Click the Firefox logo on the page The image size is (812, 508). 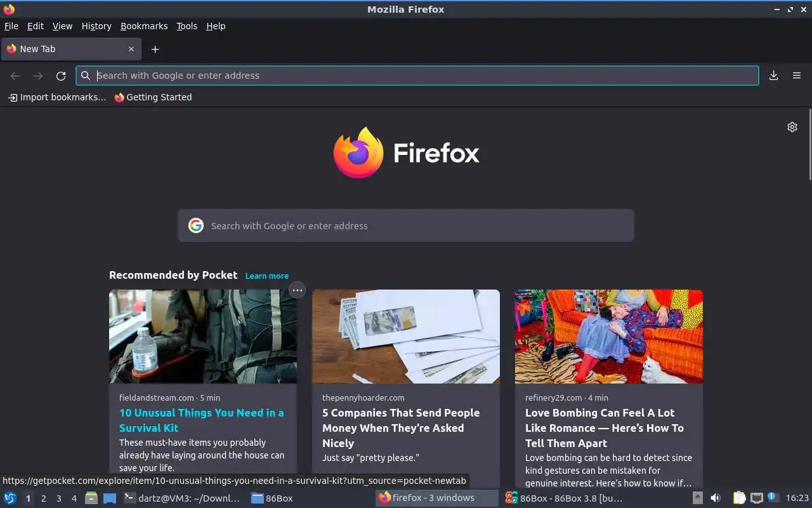point(406,153)
